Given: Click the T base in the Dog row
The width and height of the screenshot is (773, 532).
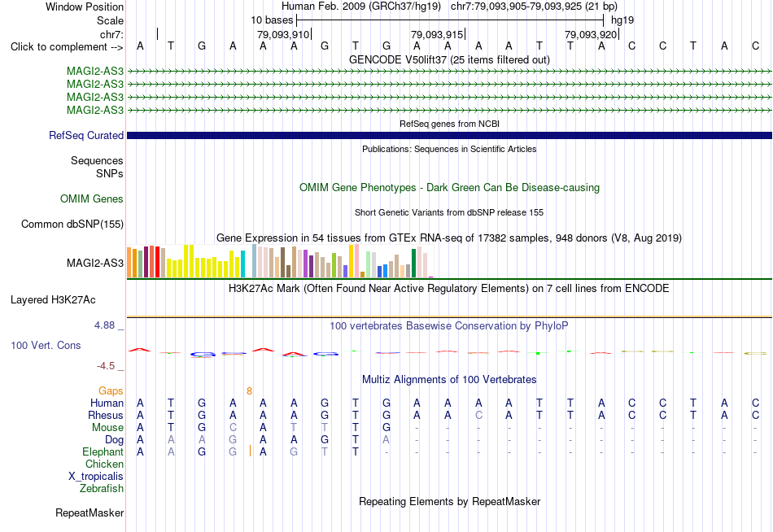Looking at the screenshot, I should (x=356, y=440).
